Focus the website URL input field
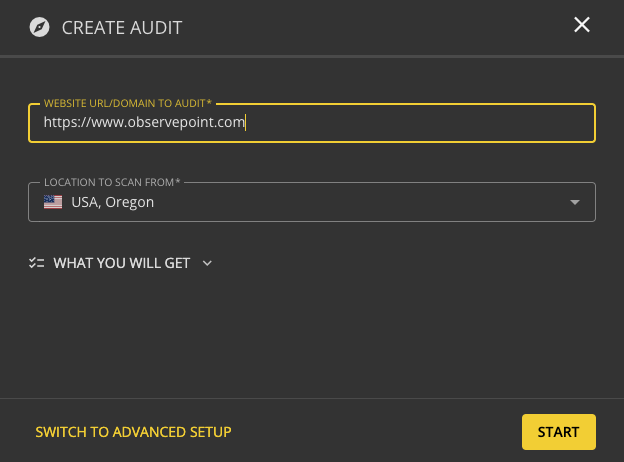The image size is (624, 462). click(312, 123)
